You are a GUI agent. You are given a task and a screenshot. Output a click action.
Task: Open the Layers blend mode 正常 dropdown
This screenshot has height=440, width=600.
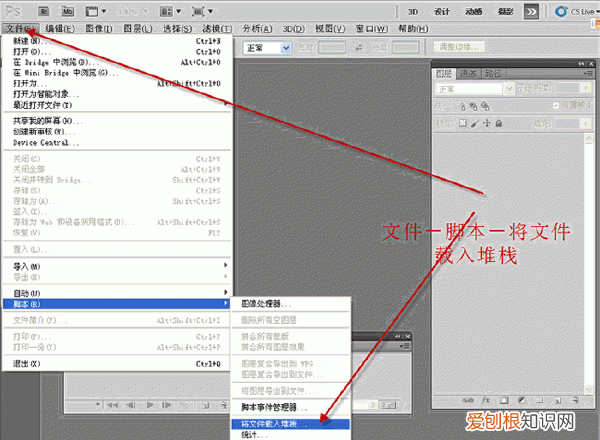coord(474,89)
